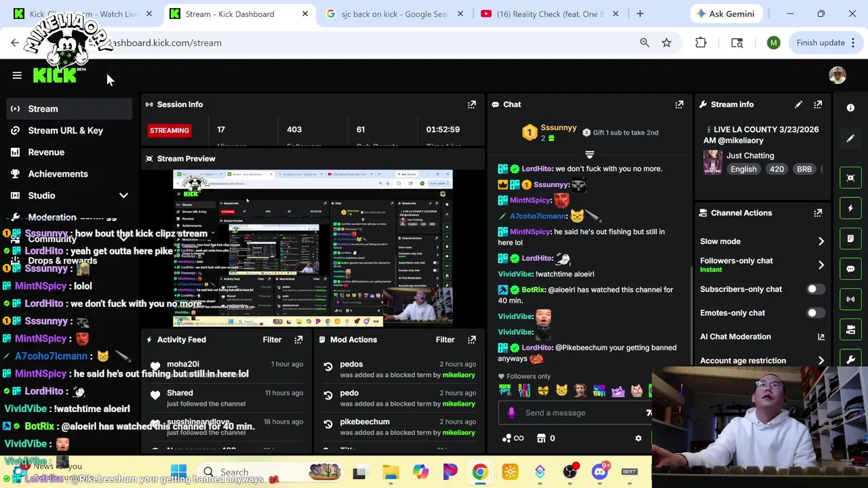The image size is (868, 488).
Task: Click the Just Chatting category
Action: click(750, 155)
